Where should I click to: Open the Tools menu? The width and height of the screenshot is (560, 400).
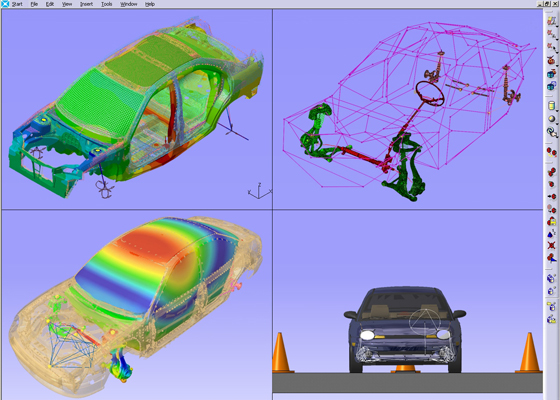click(106, 4)
